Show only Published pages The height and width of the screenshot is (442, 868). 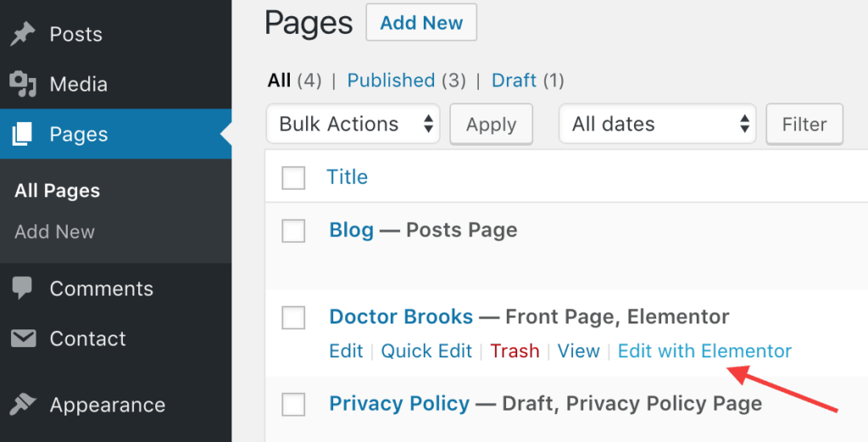click(391, 80)
